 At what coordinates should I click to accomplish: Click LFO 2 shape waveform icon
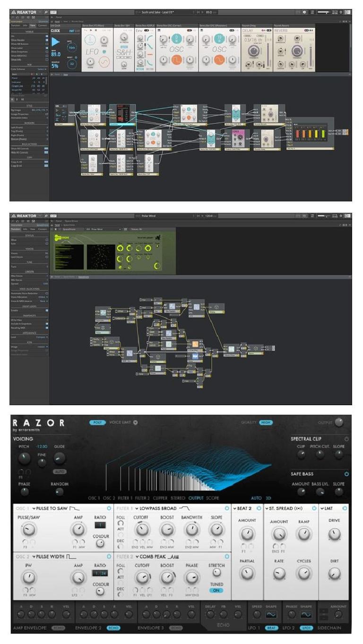click(x=306, y=615)
